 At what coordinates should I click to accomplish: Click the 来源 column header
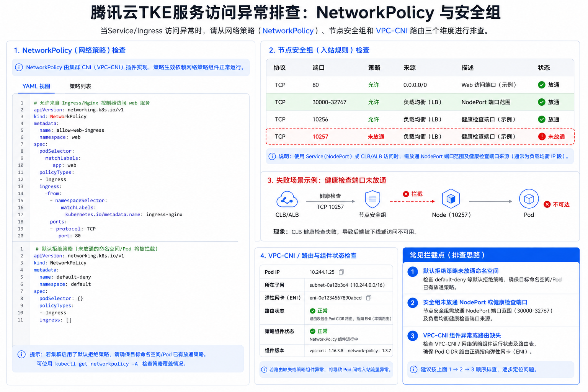[x=410, y=67]
